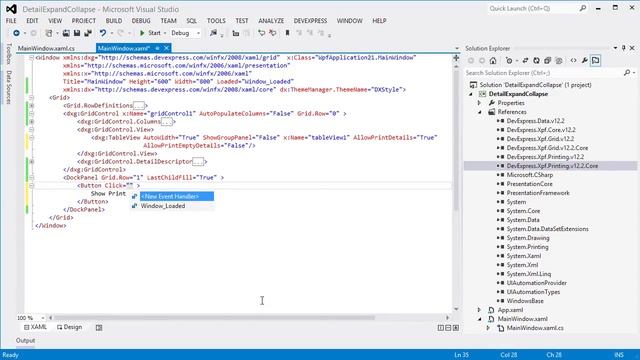Open the PROJECT menu

click(84, 20)
